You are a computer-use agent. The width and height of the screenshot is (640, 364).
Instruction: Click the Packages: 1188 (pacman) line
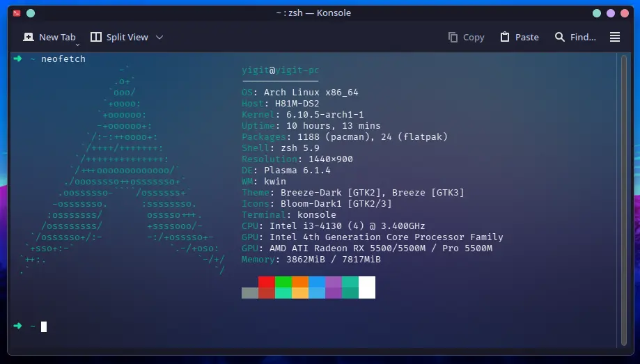[345, 136]
